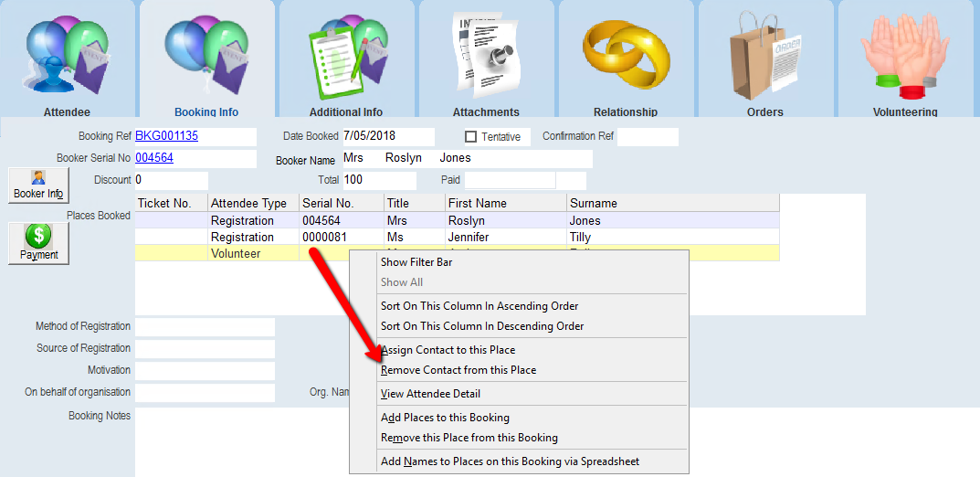Select Assign Contact to this Place

[448, 350]
